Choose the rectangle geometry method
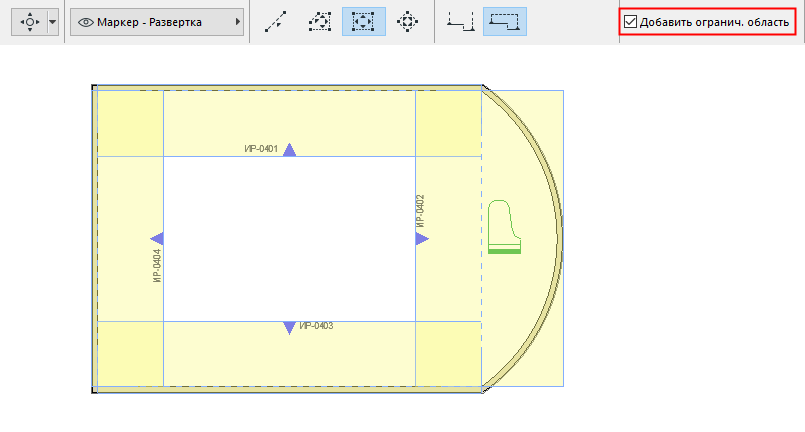This screenshot has width=805, height=432. (x=362, y=21)
